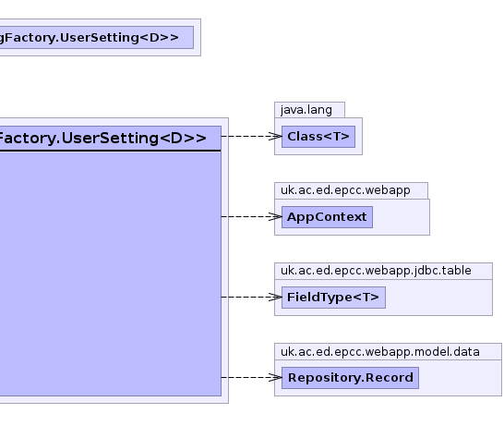504x438 pixels.
Task: Select the uk.ac.ed.epcc.webapp.model.data package label
Action: (x=380, y=351)
